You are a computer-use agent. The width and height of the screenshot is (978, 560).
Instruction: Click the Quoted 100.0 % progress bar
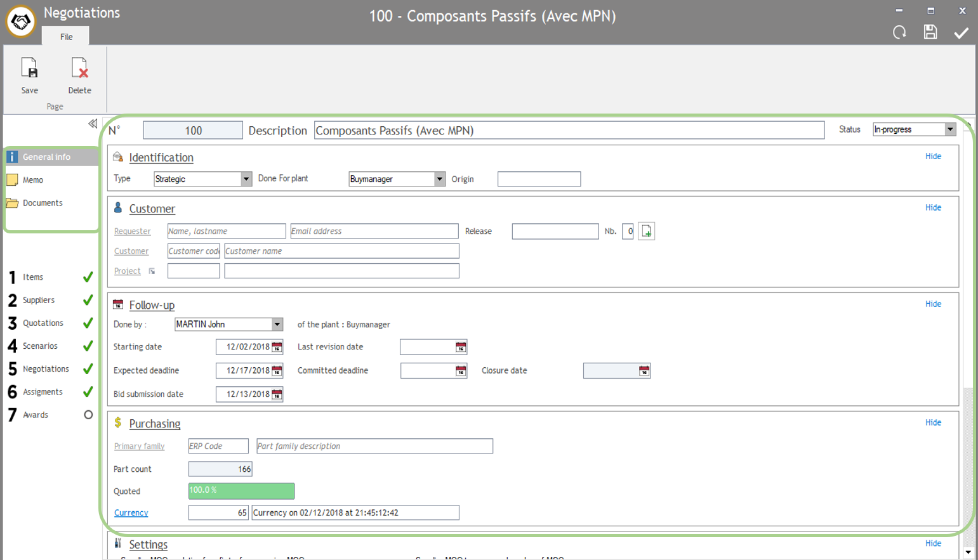point(241,491)
